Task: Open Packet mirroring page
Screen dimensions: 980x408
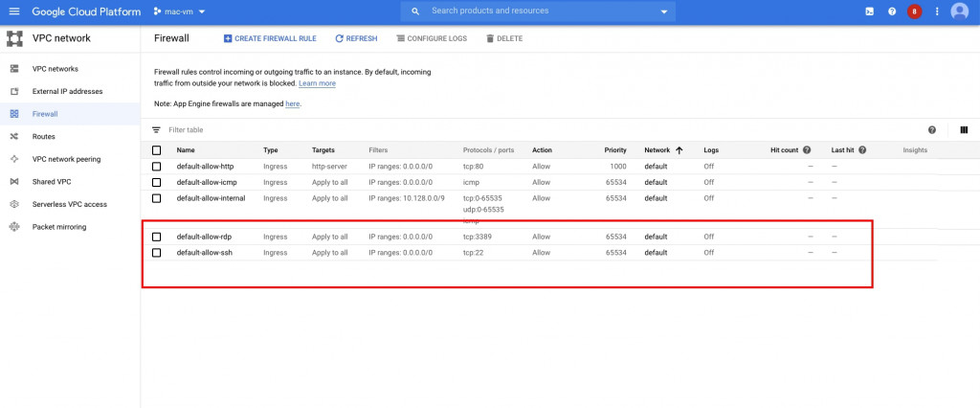Action: pyautogui.click(x=59, y=227)
